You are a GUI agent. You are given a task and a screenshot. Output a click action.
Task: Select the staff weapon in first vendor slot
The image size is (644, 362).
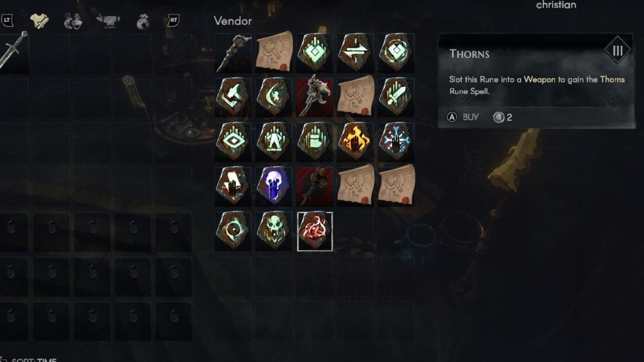(233, 52)
